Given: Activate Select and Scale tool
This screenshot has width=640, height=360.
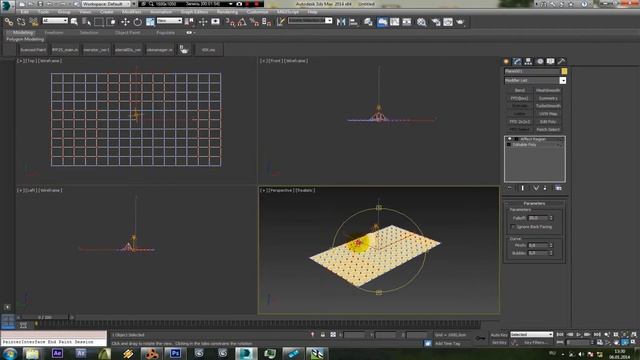Looking at the screenshot, I should 150,22.
